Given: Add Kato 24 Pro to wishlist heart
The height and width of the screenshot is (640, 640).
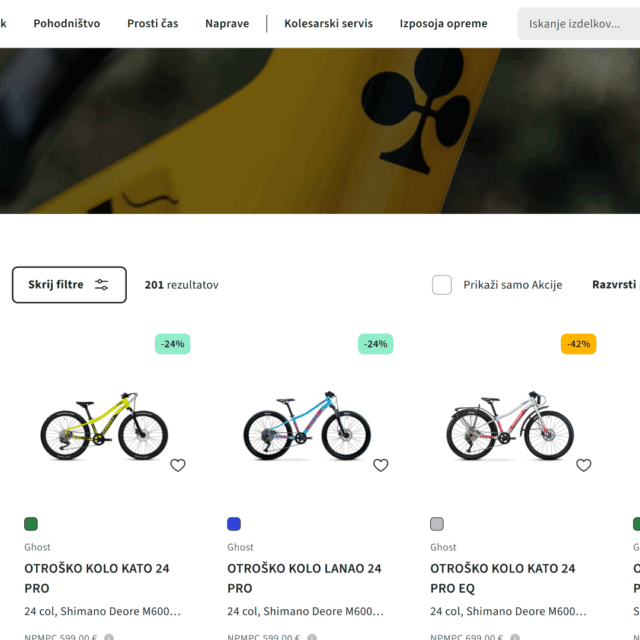Looking at the screenshot, I should [177, 465].
